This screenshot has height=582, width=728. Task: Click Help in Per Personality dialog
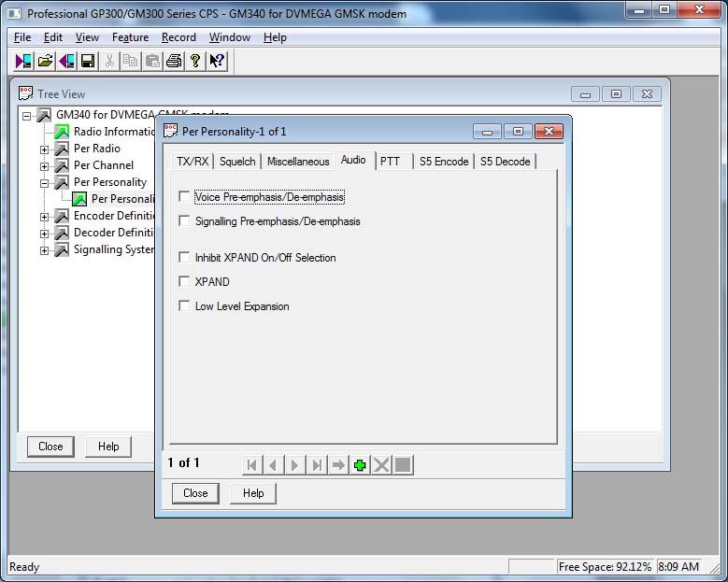[x=253, y=493]
